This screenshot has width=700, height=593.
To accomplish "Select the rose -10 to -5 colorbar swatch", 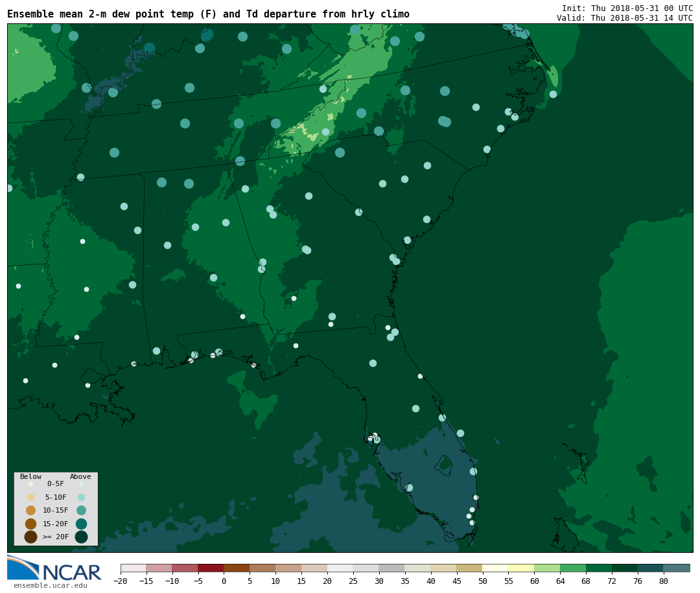I will pyautogui.click(x=185, y=568).
